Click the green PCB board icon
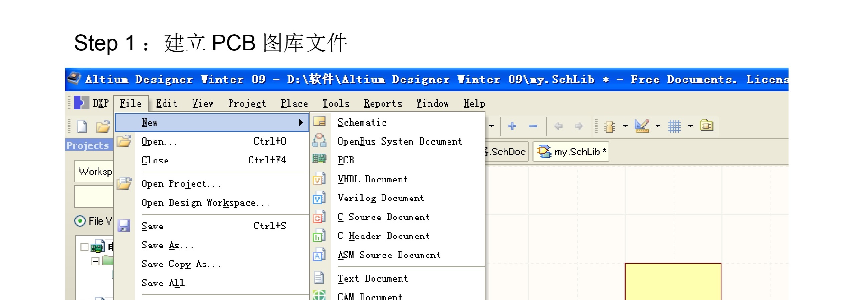Image resolution: width=868 pixels, height=300 pixels. pos(319,159)
